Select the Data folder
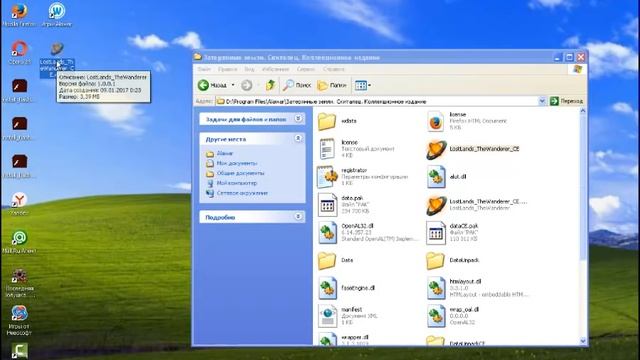 coord(336,260)
